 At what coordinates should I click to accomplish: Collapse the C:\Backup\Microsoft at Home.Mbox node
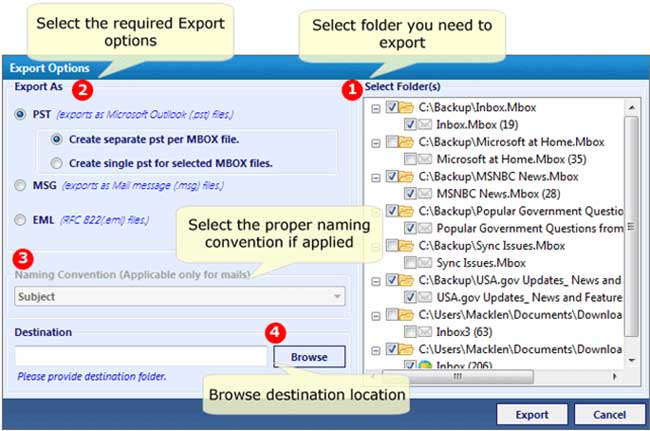pyautogui.click(x=376, y=143)
